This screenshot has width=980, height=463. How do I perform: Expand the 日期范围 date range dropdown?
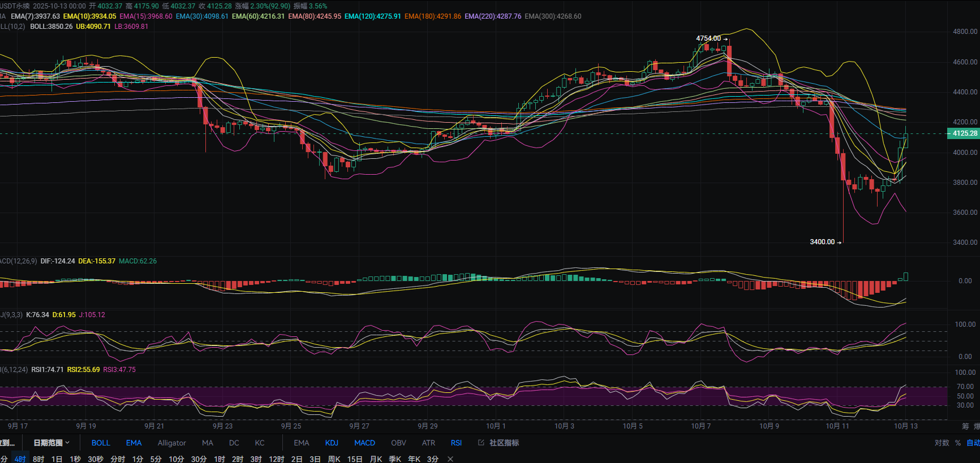pos(51,443)
